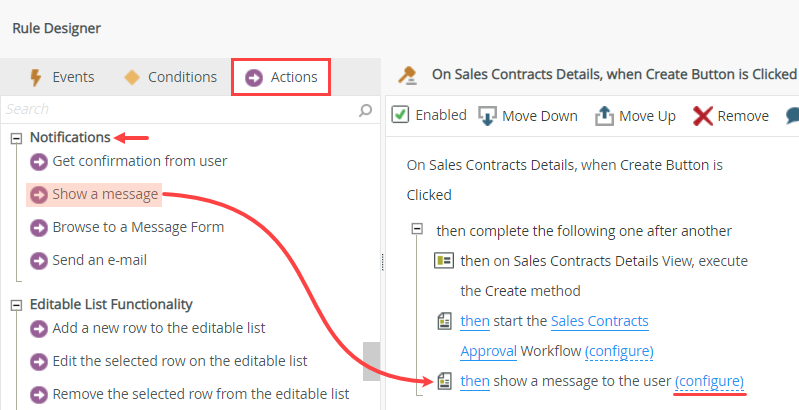Click the red Remove X icon
Image resolution: width=799 pixels, height=410 pixels.
[x=703, y=116]
